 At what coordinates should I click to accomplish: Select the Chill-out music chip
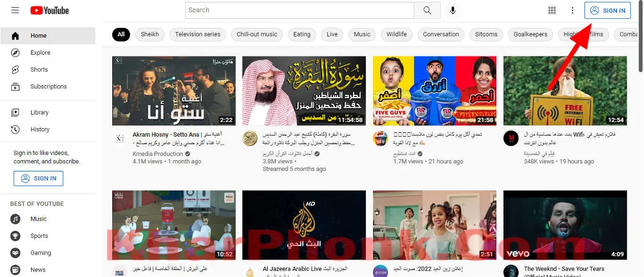coord(257,34)
